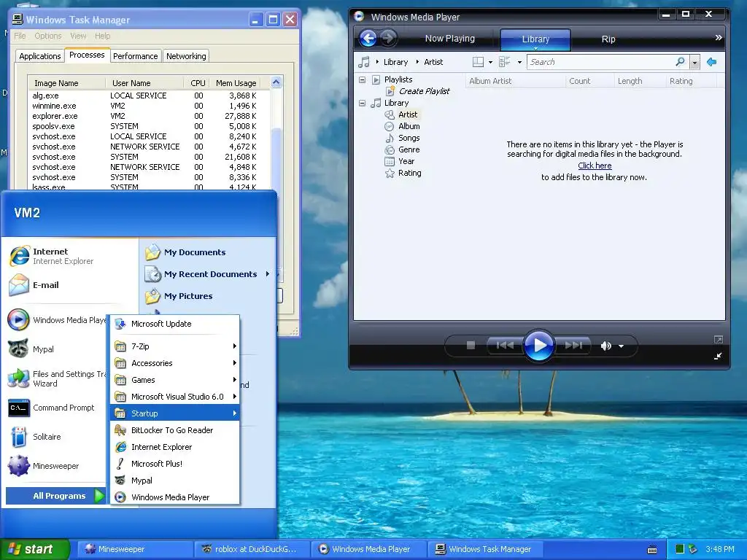
Task: Select Songs in the Library tree
Action: click(x=409, y=138)
